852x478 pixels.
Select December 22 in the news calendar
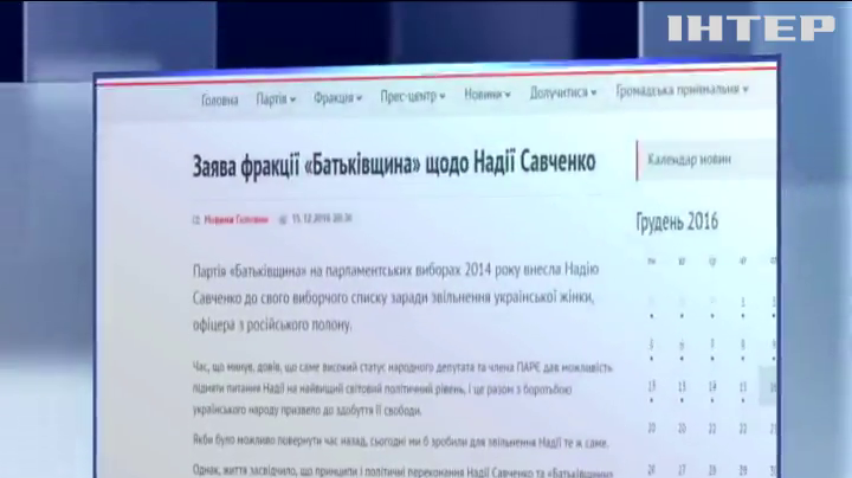[x=743, y=429]
